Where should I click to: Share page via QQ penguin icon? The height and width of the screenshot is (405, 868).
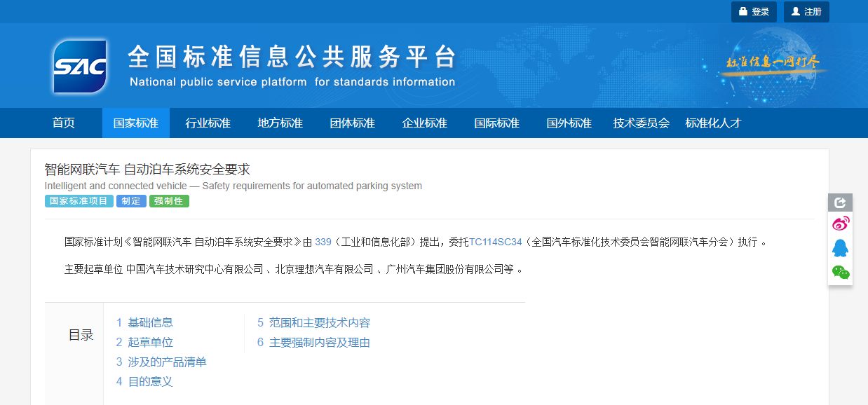[x=840, y=248]
